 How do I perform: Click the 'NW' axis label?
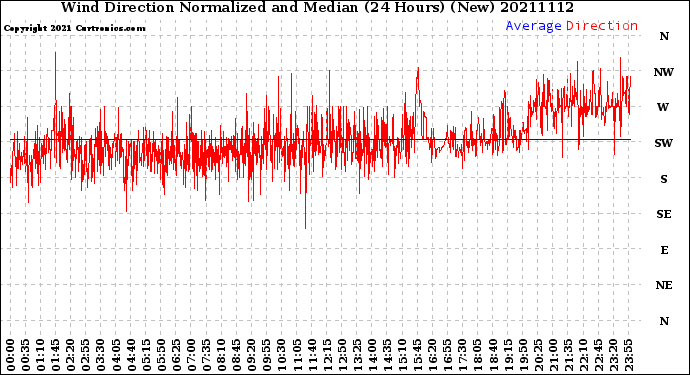point(664,72)
